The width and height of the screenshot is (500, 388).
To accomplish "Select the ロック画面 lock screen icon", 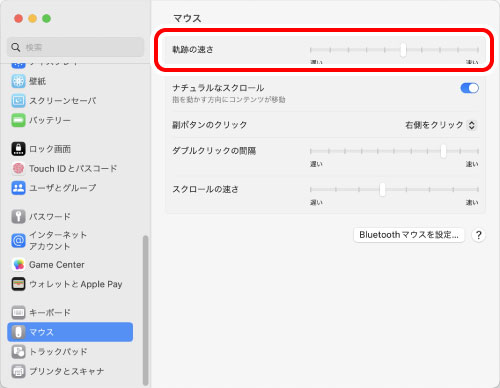I will [x=18, y=149].
